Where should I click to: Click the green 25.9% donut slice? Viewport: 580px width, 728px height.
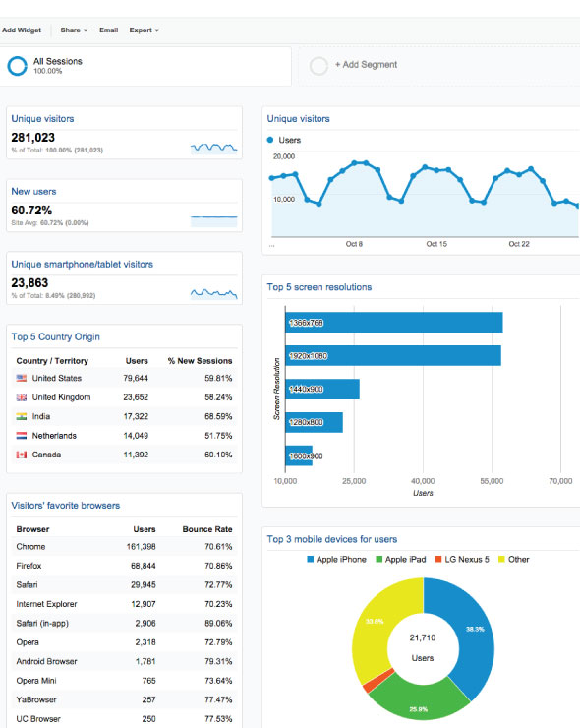[418, 700]
